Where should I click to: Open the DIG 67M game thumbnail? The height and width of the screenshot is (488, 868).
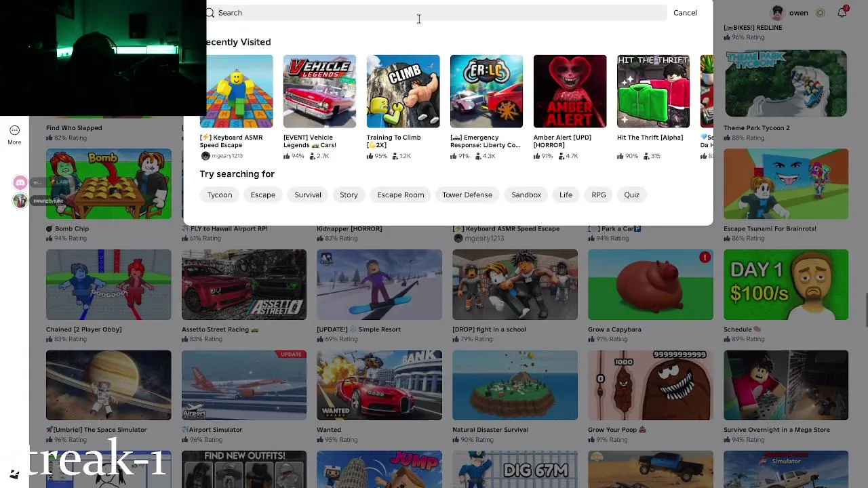point(515,469)
